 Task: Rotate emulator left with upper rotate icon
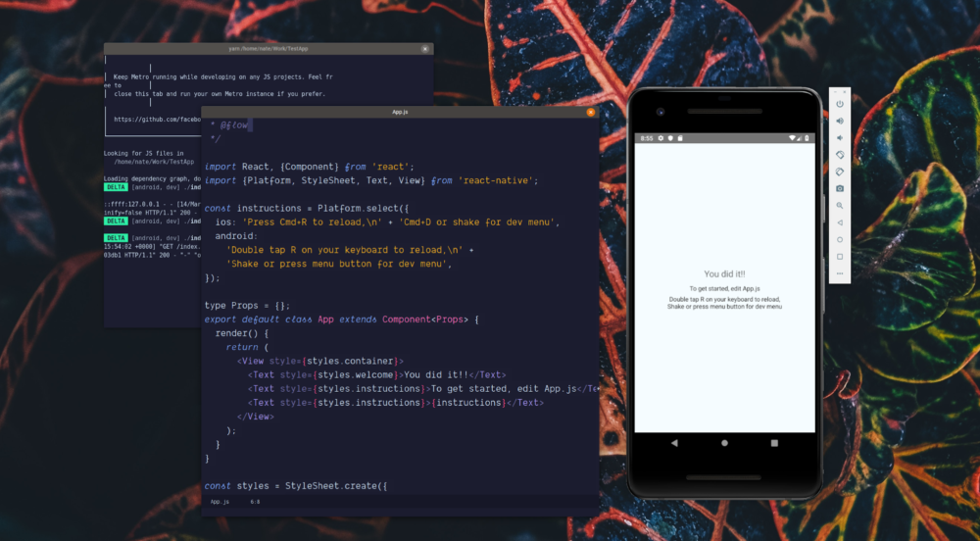coord(840,154)
